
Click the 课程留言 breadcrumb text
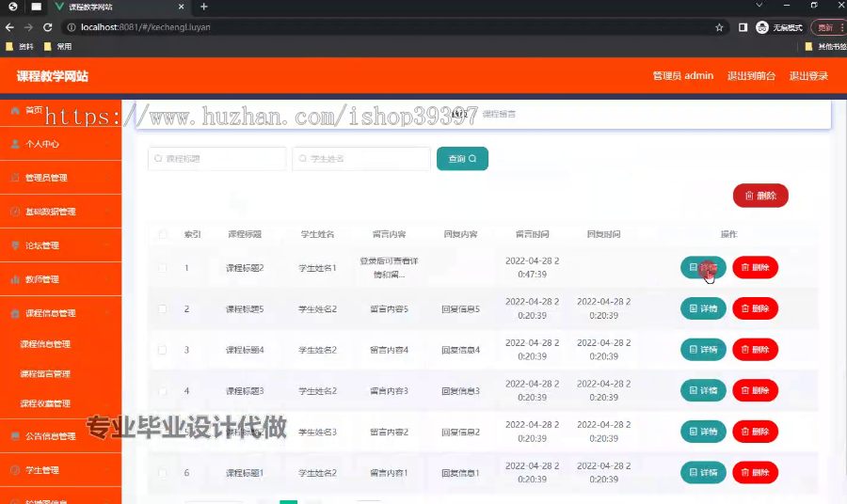(499, 114)
